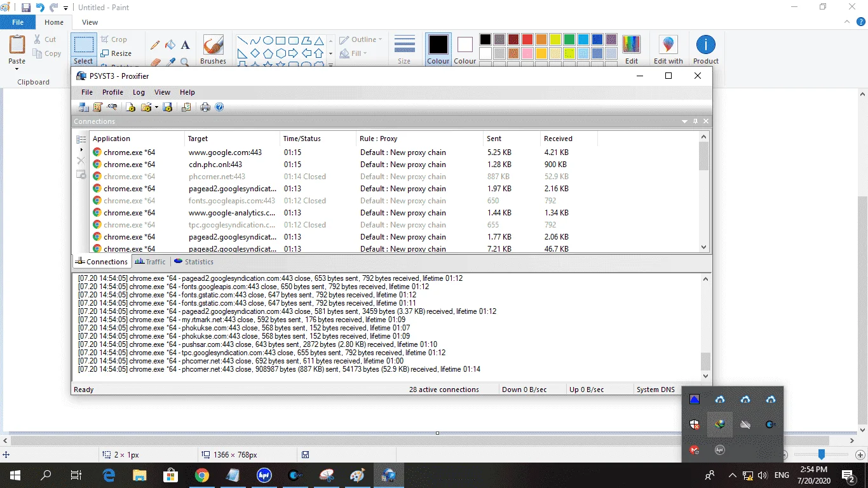Click the connections list vertical scrollbar thumb
Screen dimensions: 868x488
point(703,156)
